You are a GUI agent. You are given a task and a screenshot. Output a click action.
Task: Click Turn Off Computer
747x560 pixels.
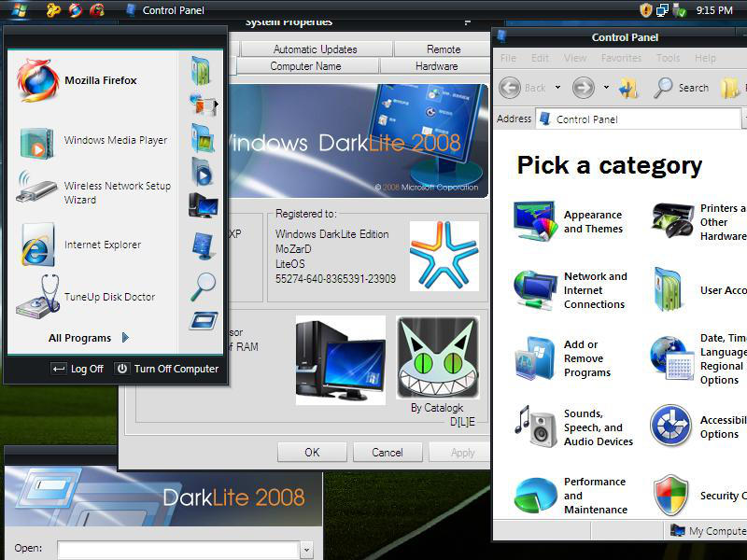click(x=167, y=369)
